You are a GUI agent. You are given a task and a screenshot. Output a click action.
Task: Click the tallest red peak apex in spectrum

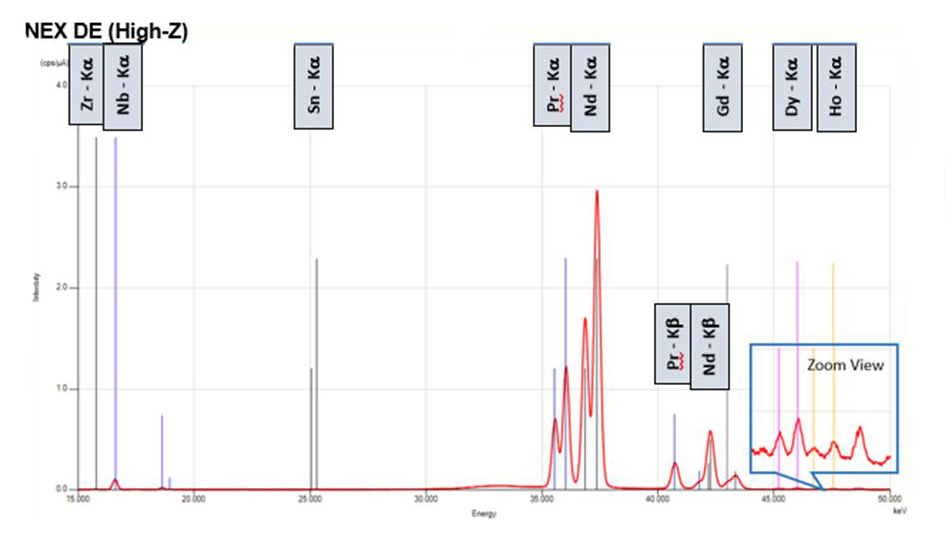(597, 191)
